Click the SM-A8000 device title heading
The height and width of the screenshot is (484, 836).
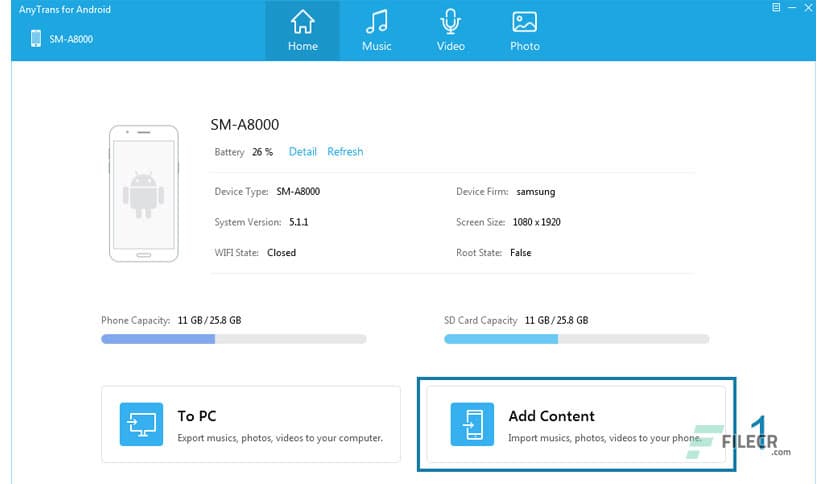[245, 125]
